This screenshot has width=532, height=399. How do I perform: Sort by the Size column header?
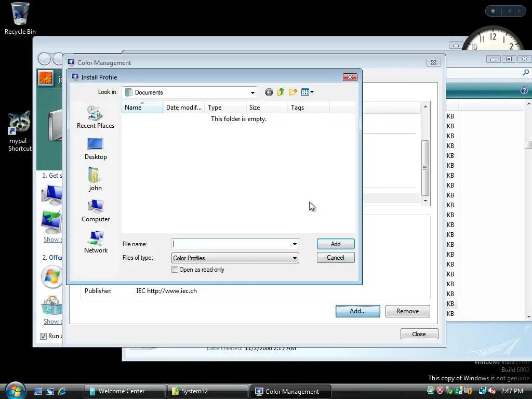tap(267, 108)
